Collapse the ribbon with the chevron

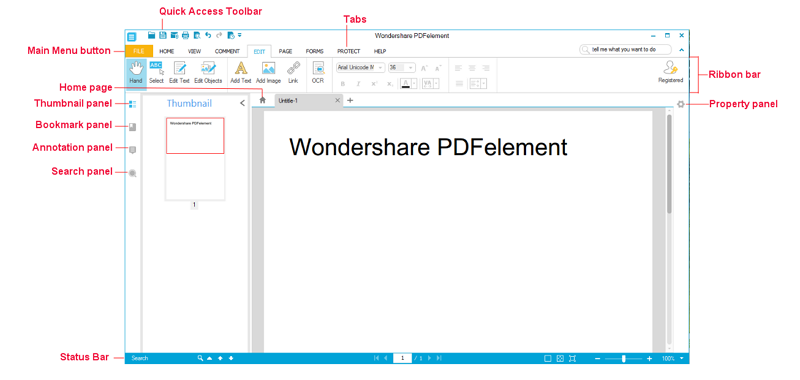(x=681, y=50)
